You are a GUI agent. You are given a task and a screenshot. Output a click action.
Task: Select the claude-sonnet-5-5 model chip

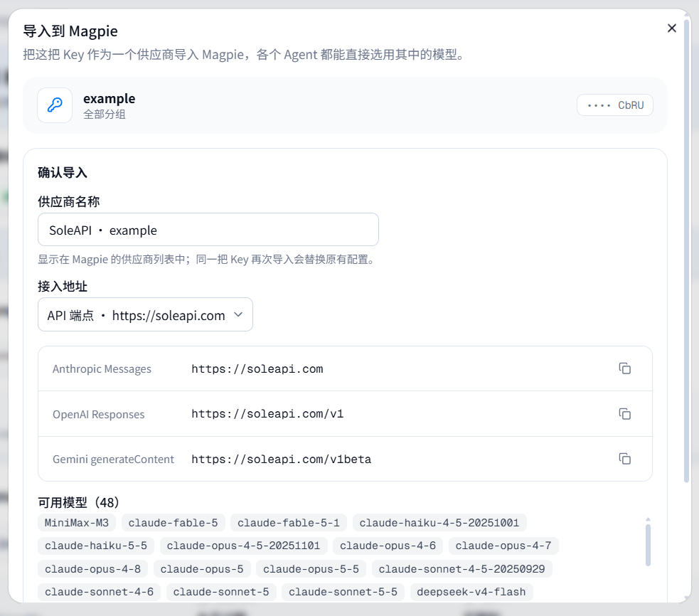[x=343, y=592]
